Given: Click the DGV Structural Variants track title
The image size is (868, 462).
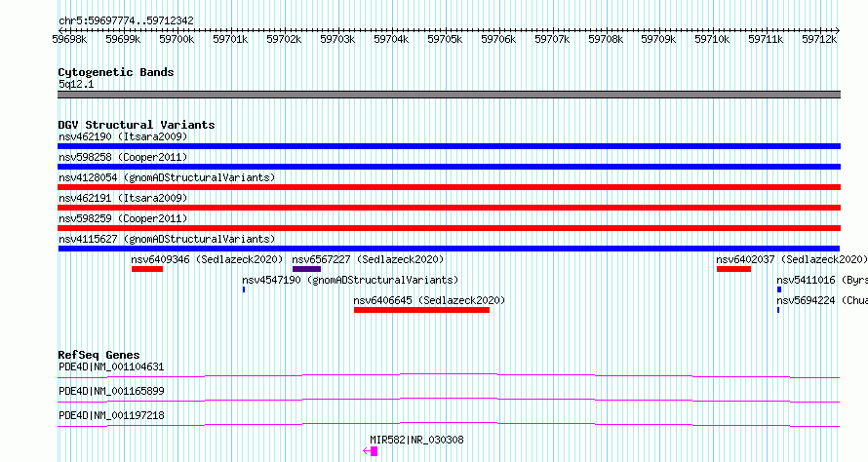Looking at the screenshot, I should click(137, 125).
